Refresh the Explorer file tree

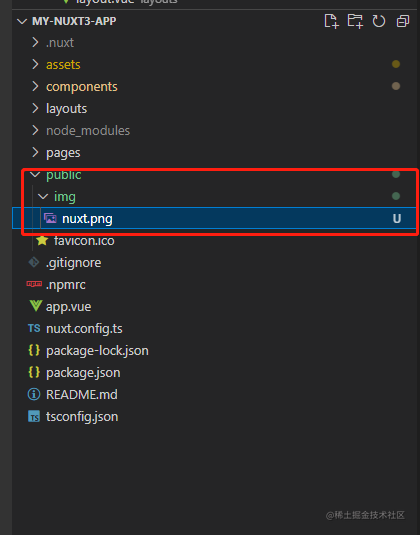click(x=379, y=21)
